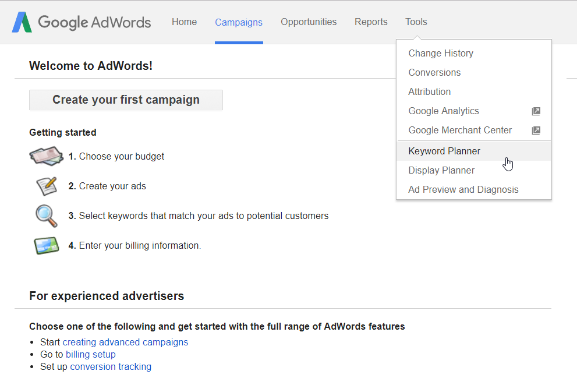577x392 pixels.
Task: Click the Google AdWords logo
Action: (x=82, y=22)
